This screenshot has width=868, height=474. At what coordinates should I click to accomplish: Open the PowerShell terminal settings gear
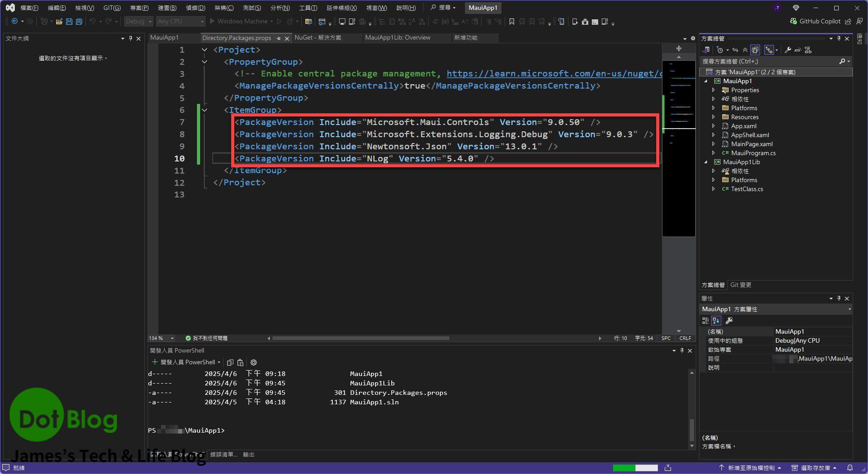click(254, 362)
